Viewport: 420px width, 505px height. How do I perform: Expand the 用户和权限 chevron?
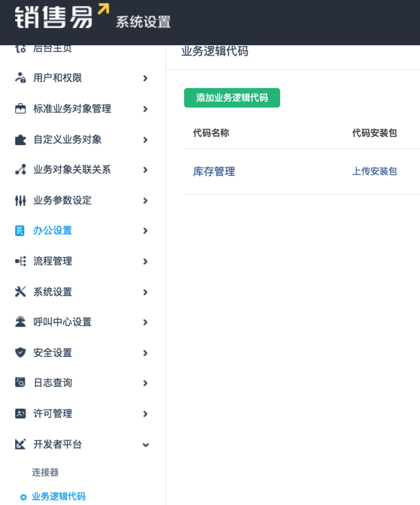click(x=145, y=78)
